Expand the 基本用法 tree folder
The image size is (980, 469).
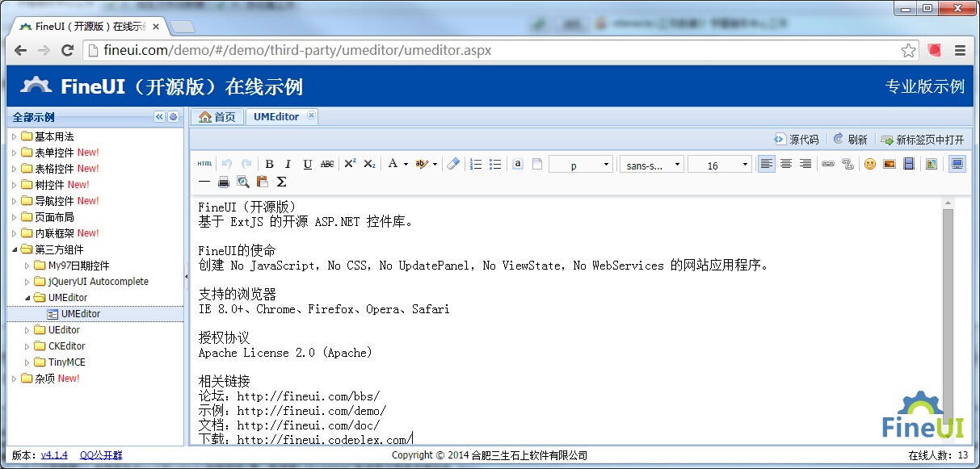[x=15, y=136]
